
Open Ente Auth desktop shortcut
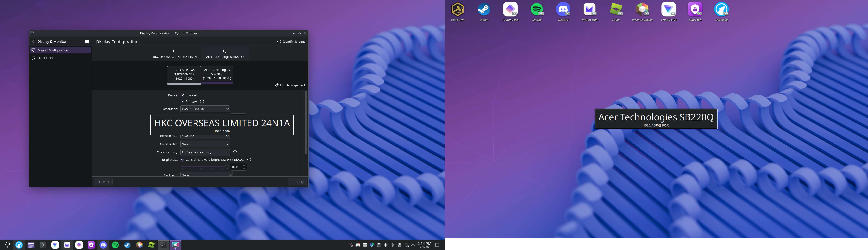coord(695,12)
